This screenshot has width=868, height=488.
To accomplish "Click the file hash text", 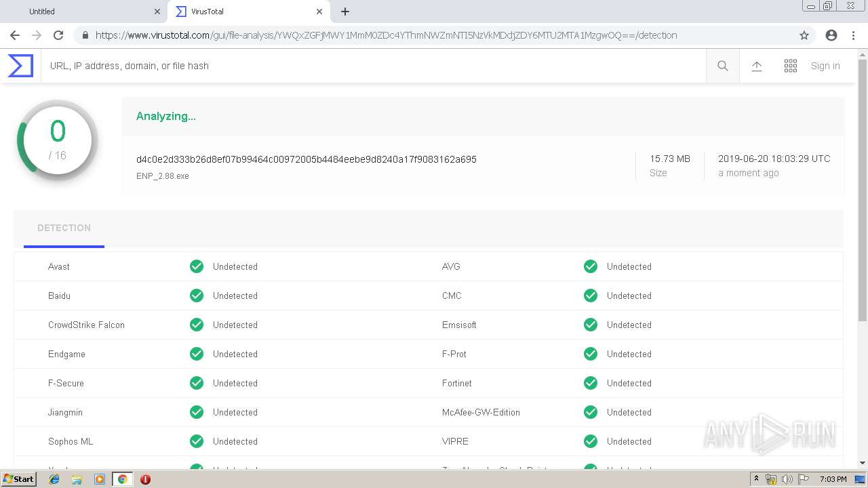I will click(x=307, y=159).
